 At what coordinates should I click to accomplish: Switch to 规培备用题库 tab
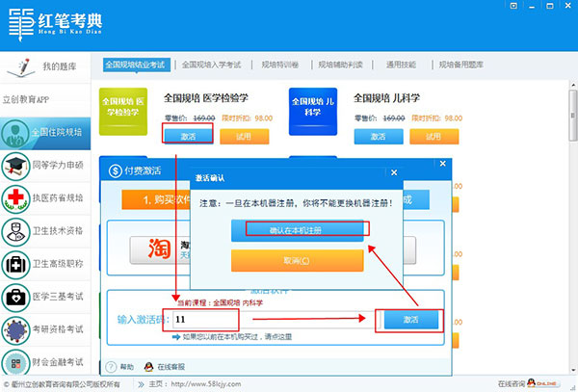[x=461, y=65]
